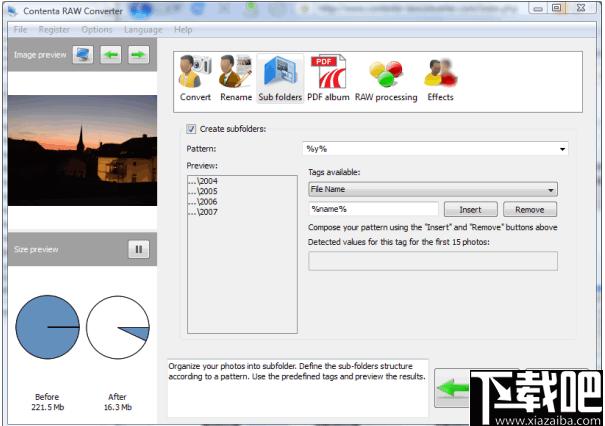Open the Language menu

click(x=143, y=30)
